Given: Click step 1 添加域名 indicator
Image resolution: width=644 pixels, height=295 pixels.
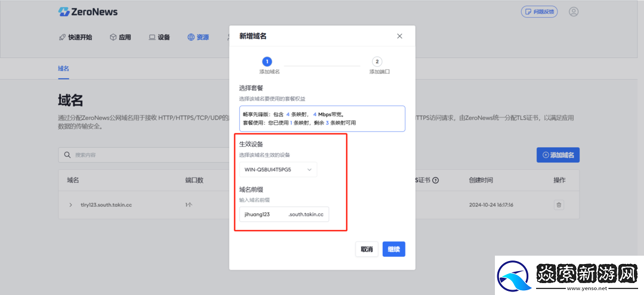Looking at the screenshot, I should click(269, 66).
